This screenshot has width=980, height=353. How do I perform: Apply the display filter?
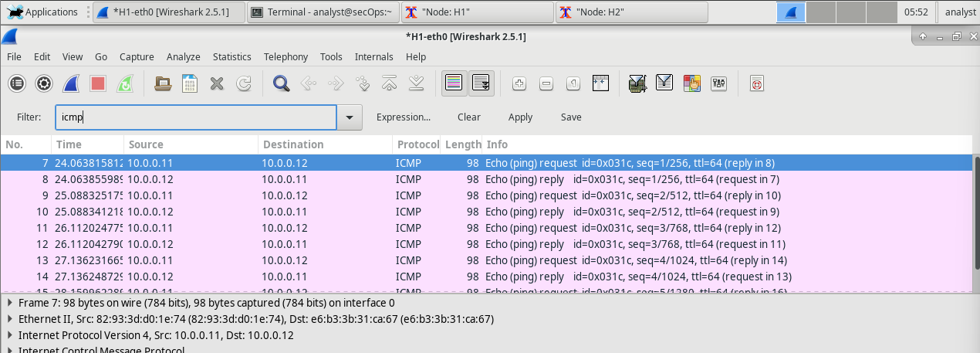click(x=520, y=117)
